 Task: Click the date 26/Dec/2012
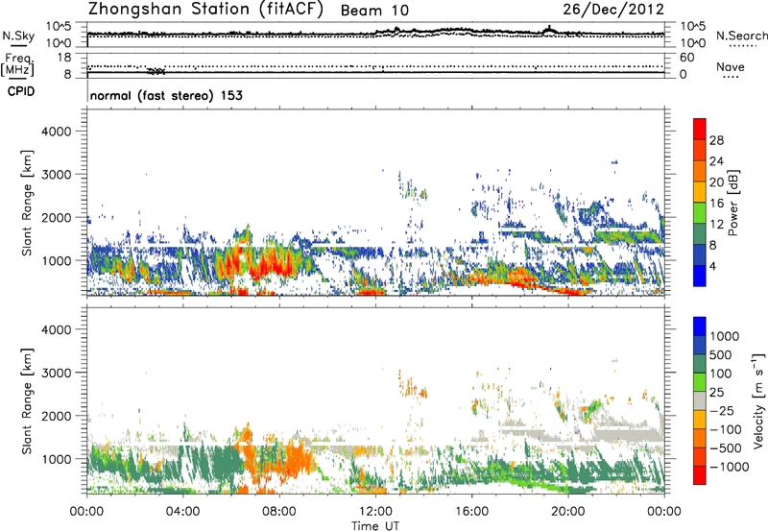613,10
